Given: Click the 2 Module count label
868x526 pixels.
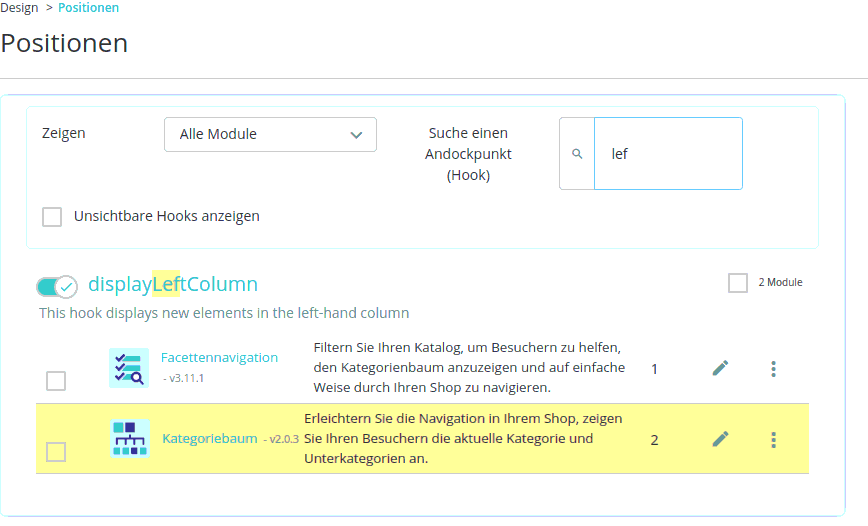Looking at the screenshot, I should click(781, 282).
